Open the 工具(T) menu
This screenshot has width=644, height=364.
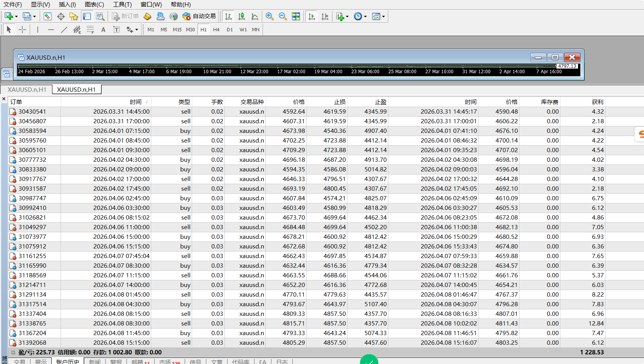point(122,4)
